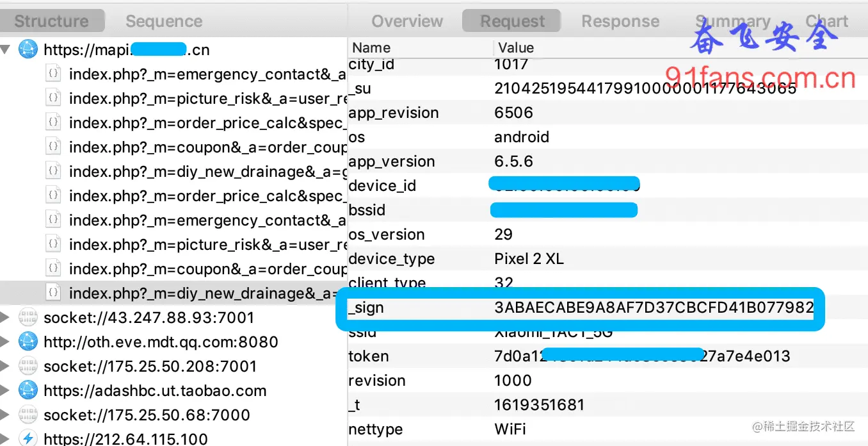Select the http://oth.eve.mdt.qq.com:8080 row
This screenshot has width=868, height=446.
(173, 342)
